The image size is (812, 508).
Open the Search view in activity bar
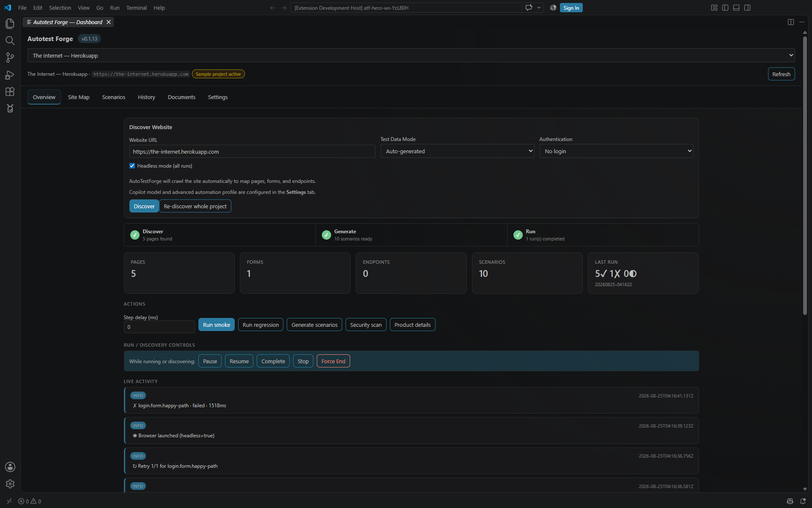coord(10,41)
